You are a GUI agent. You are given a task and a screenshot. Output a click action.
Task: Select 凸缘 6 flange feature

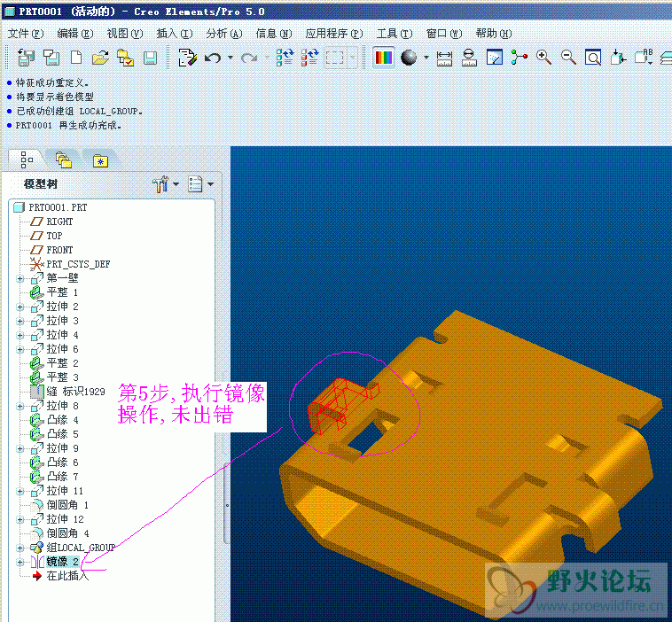pos(54,463)
